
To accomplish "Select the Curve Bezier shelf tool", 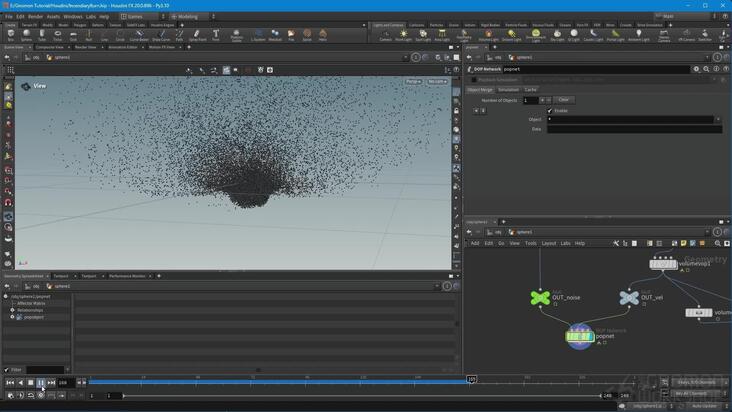I will [x=139, y=35].
